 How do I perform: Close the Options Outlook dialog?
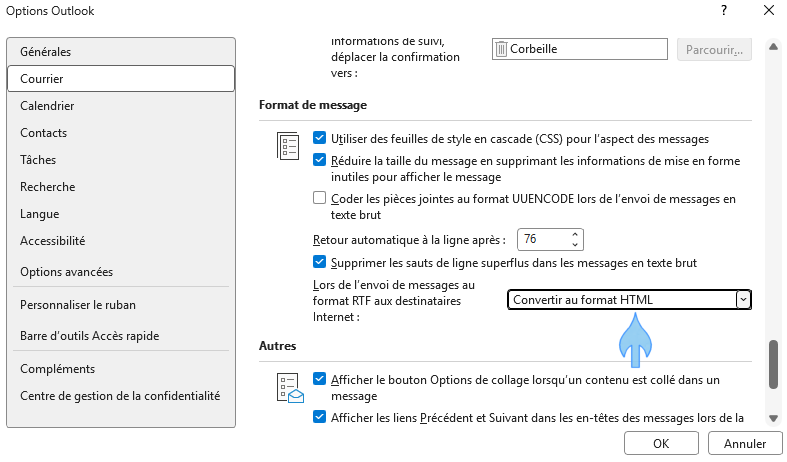[768, 10]
